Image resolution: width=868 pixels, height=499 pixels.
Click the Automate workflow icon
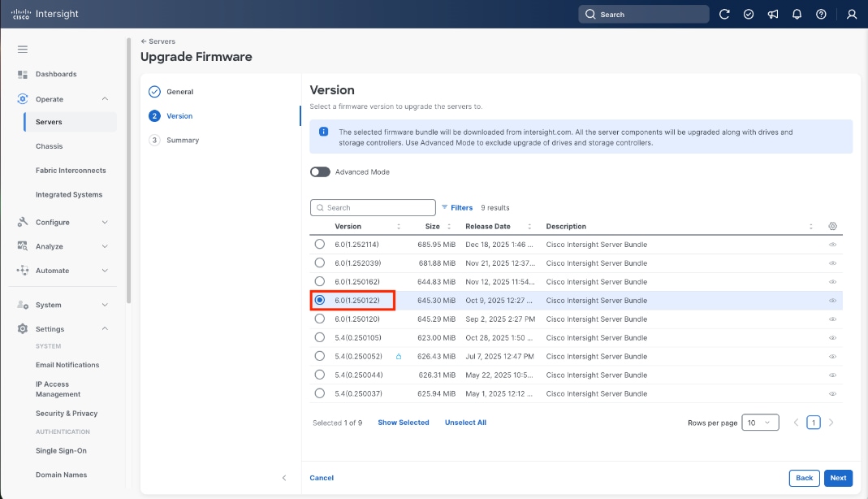(x=22, y=271)
